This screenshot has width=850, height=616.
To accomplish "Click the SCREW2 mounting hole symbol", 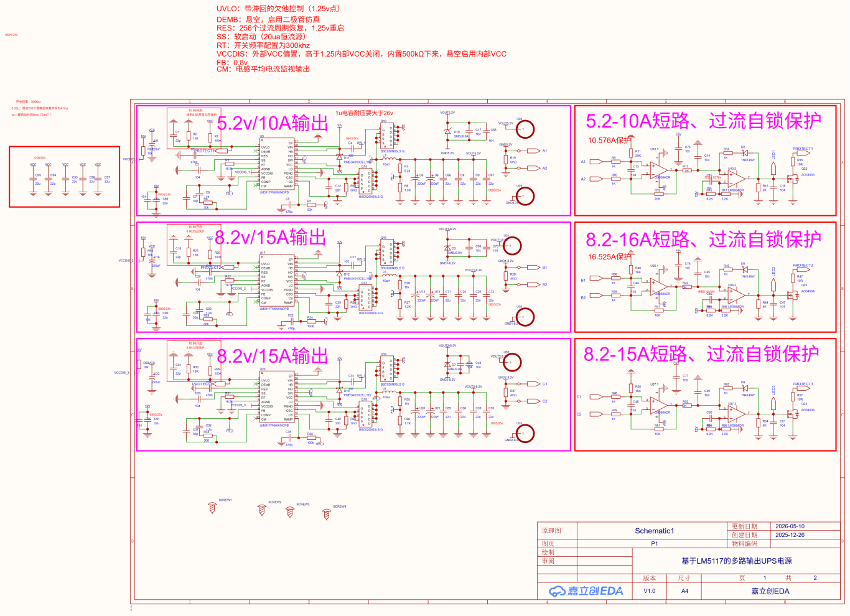I will point(262,510).
